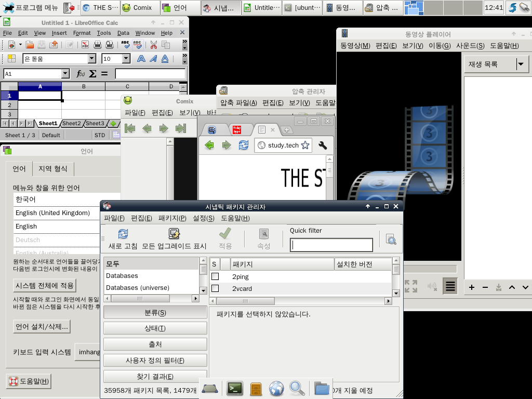Open the 재생 목록 dropdown in video player
The height and width of the screenshot is (399, 532).
[521, 64]
